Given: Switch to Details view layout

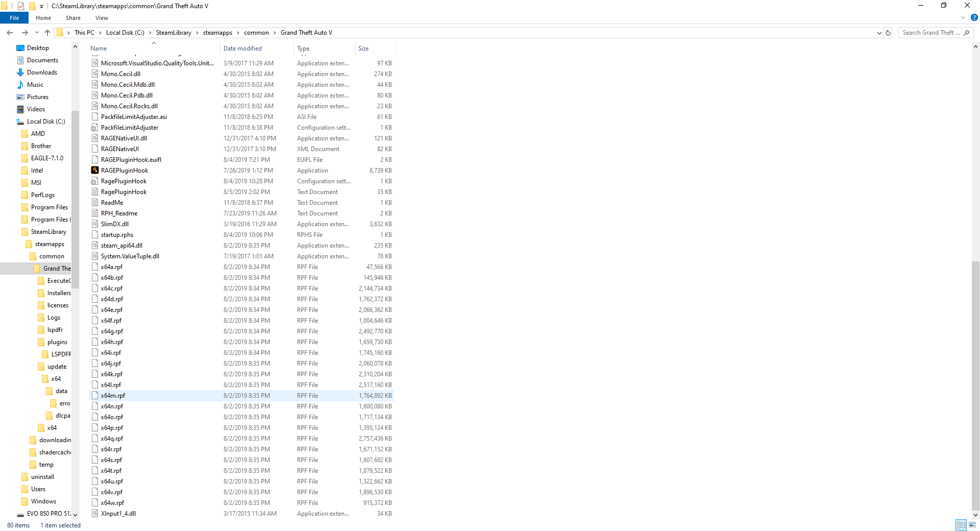Looking at the screenshot, I should [x=961, y=525].
